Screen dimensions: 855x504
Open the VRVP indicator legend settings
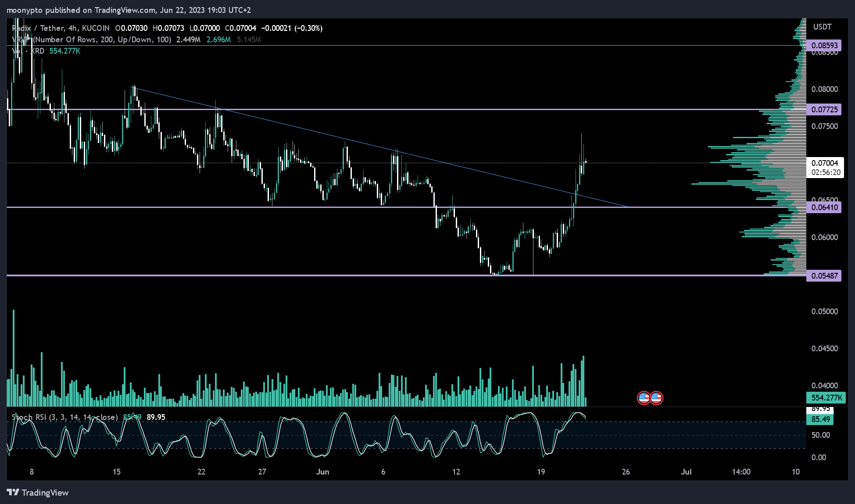pos(91,39)
